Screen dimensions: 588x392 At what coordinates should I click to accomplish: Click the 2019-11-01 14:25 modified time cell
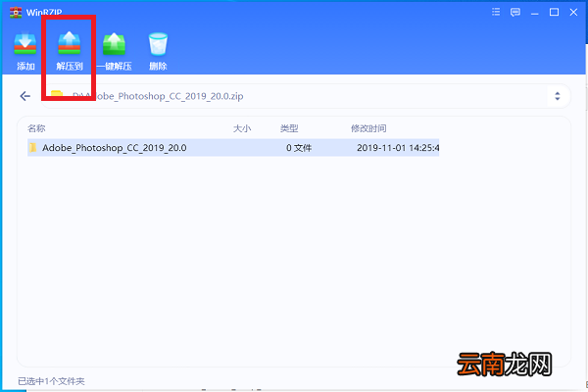click(398, 148)
